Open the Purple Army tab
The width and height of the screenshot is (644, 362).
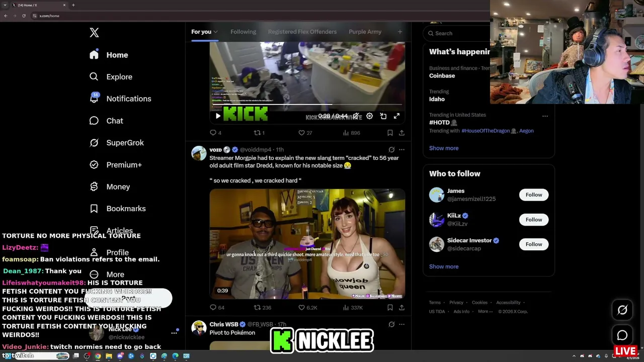pyautogui.click(x=365, y=32)
